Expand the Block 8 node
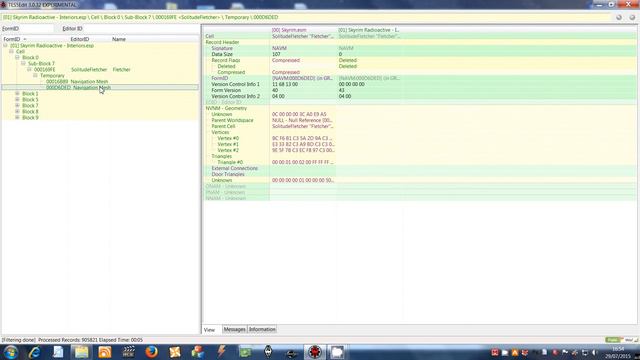The height and width of the screenshot is (360, 640). pos(17,111)
